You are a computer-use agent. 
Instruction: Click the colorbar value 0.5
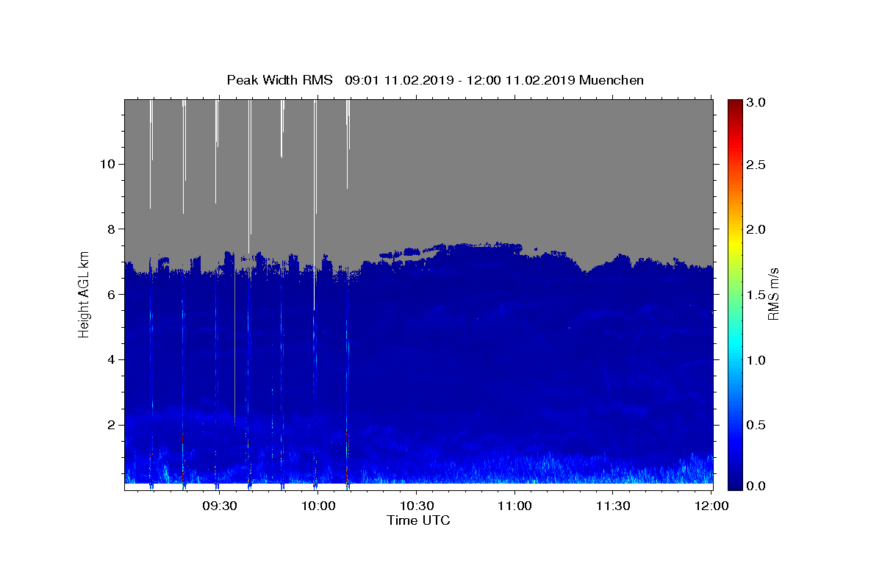pyautogui.click(x=757, y=425)
